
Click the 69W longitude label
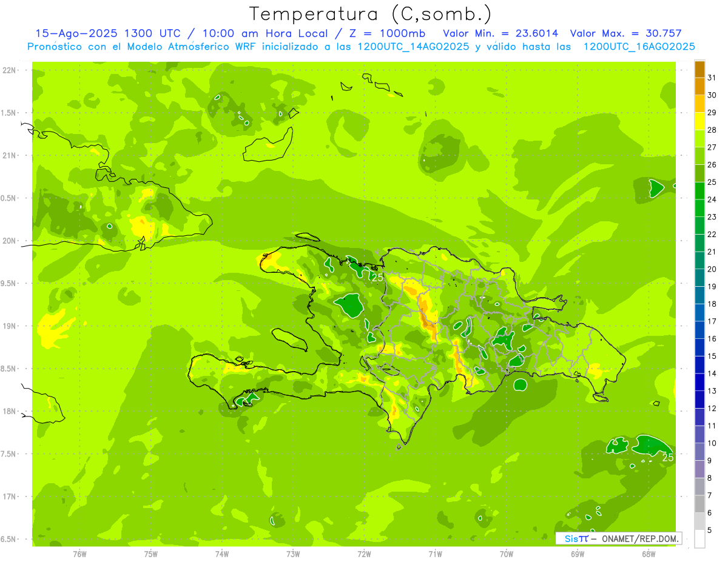(x=578, y=554)
